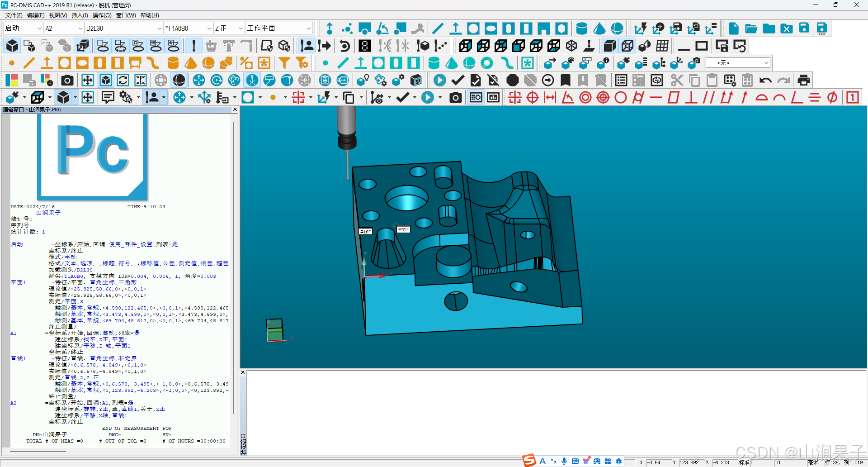This screenshot has width=868, height=467.
Task: Select the red distance dimension icon
Action: click(x=550, y=97)
